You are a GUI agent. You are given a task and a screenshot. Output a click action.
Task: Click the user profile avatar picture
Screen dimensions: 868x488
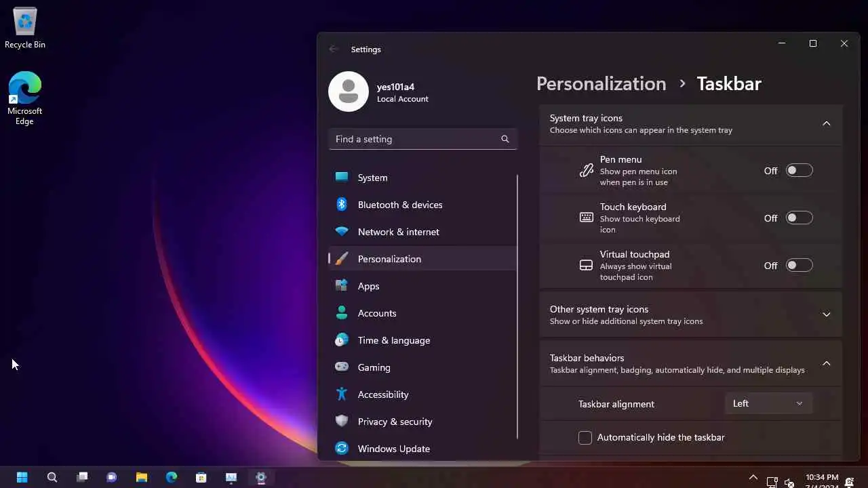(349, 91)
